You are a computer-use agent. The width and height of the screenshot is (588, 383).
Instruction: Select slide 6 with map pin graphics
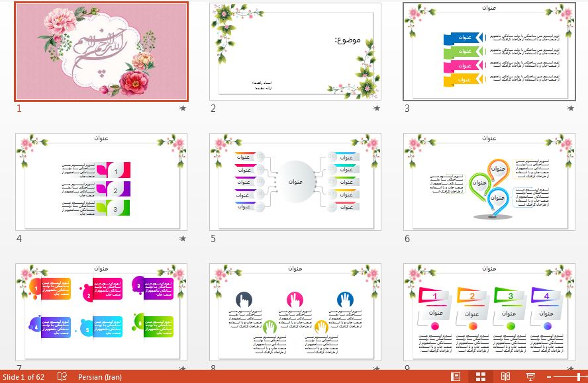click(x=489, y=181)
